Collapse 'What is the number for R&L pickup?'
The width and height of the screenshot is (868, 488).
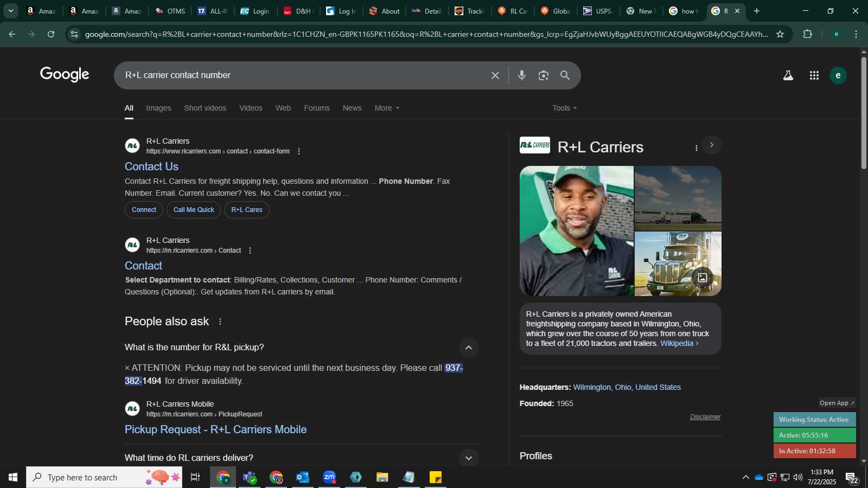(x=469, y=348)
